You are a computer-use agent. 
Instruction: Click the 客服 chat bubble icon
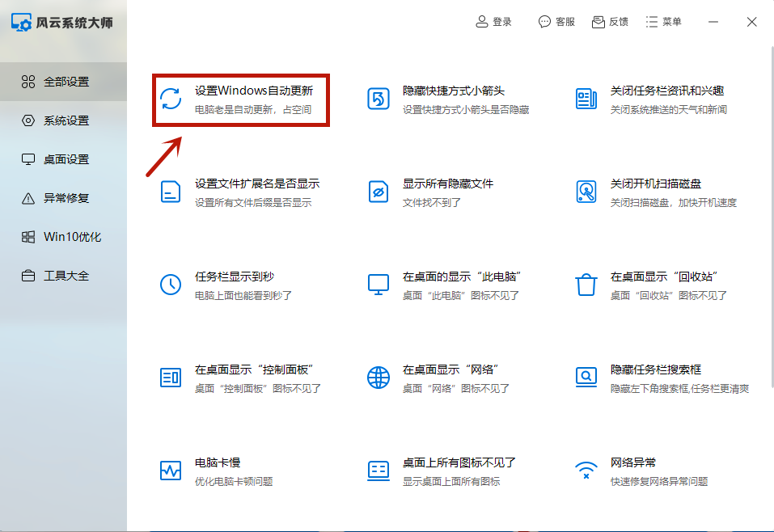pos(544,22)
